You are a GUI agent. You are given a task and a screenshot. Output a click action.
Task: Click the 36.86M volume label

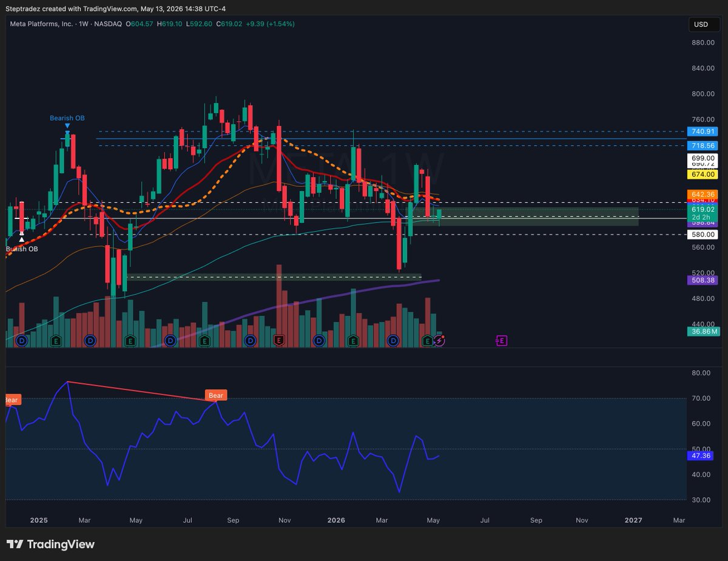(703, 331)
